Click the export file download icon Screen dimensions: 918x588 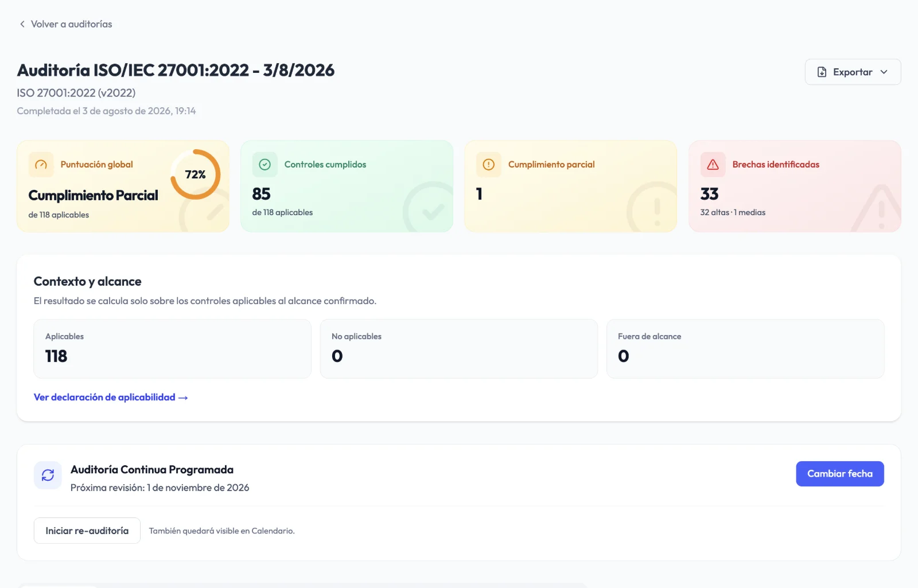pyautogui.click(x=822, y=72)
